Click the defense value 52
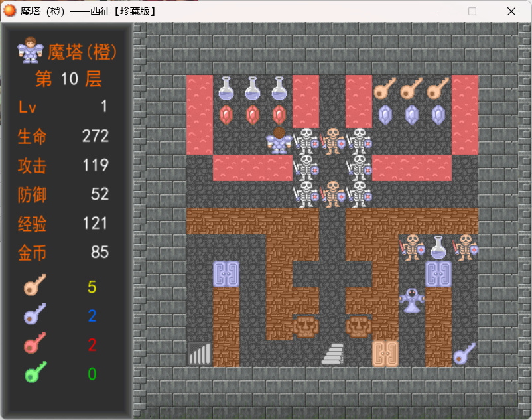The height and width of the screenshot is (420, 532). click(x=100, y=194)
